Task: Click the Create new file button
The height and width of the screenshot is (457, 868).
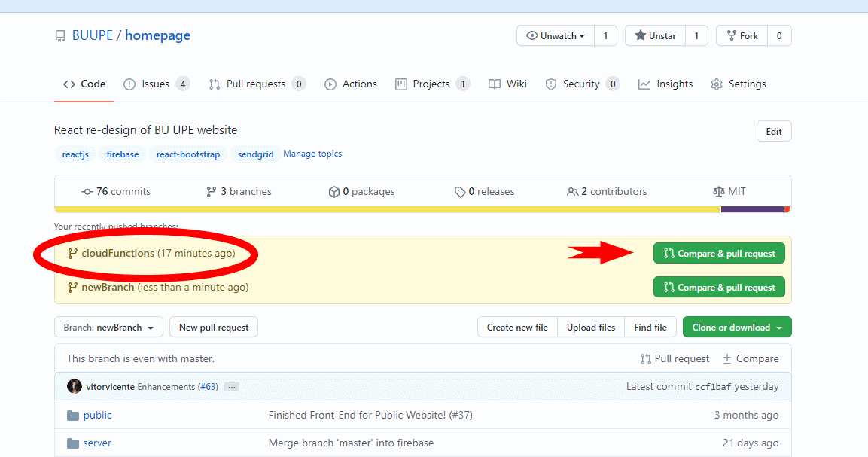Action: (x=518, y=327)
